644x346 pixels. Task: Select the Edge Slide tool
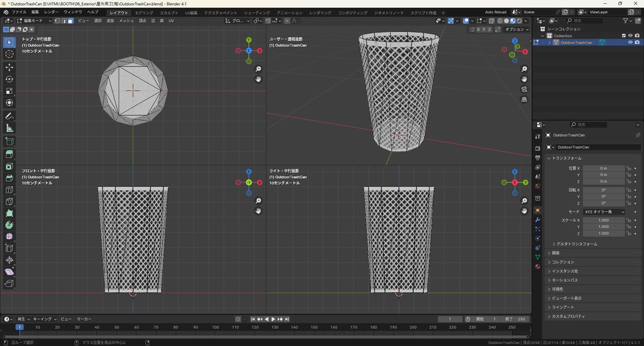[x=9, y=248]
